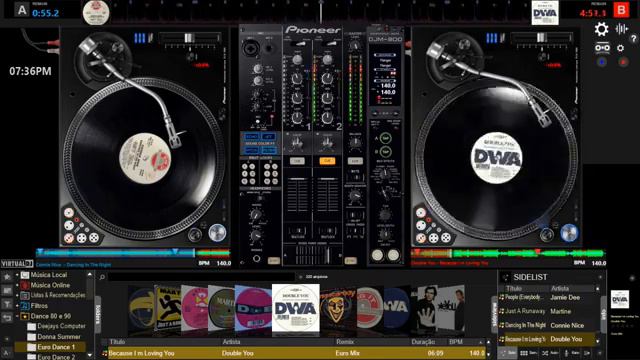
Task: Click the folders panel vertical handle
Action: (x=98, y=313)
